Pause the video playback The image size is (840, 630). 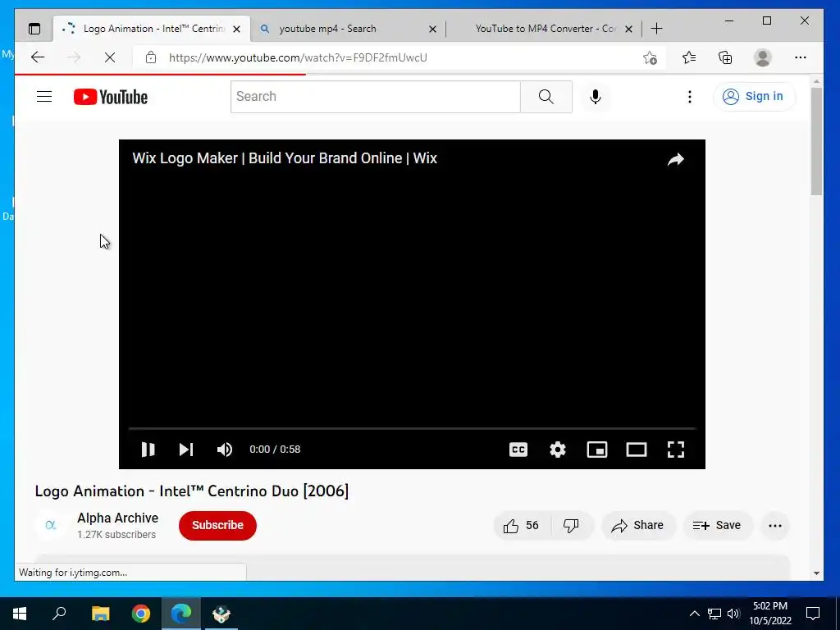148,450
